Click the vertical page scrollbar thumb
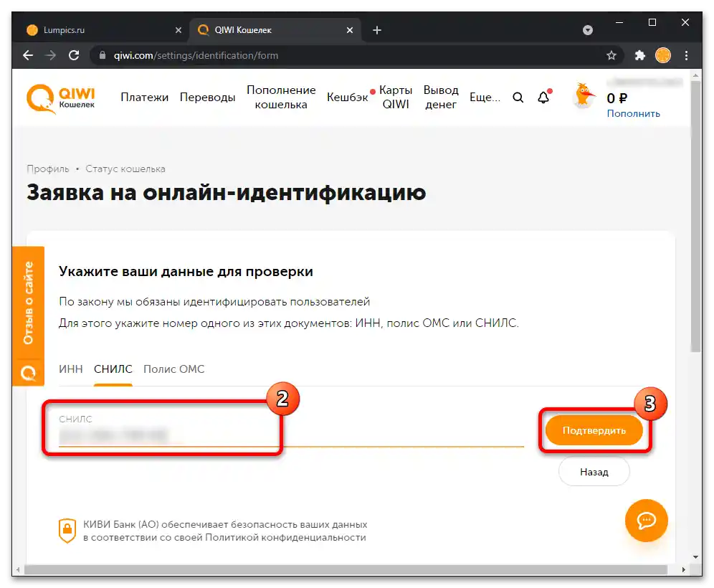Screen dimensions: 714x588 point(695,217)
